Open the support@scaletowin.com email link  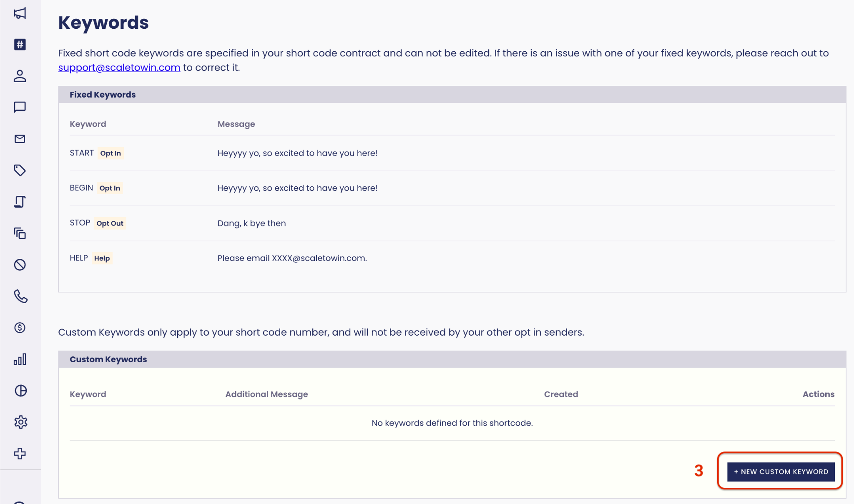(x=119, y=68)
